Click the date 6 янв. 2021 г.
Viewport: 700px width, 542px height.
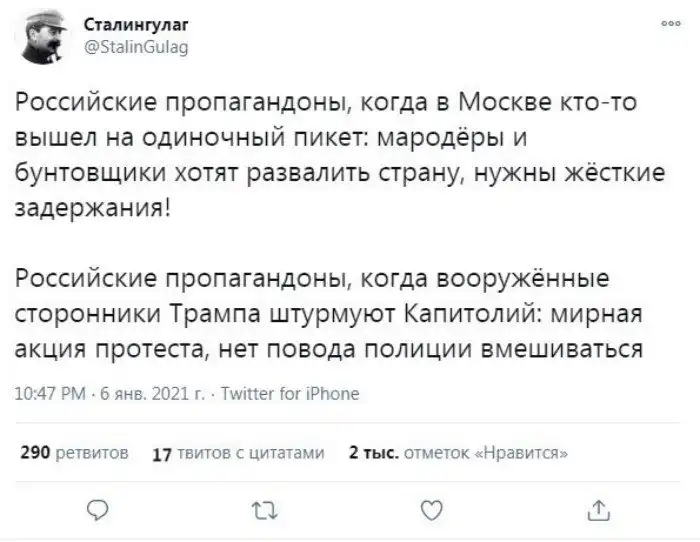(x=140, y=394)
